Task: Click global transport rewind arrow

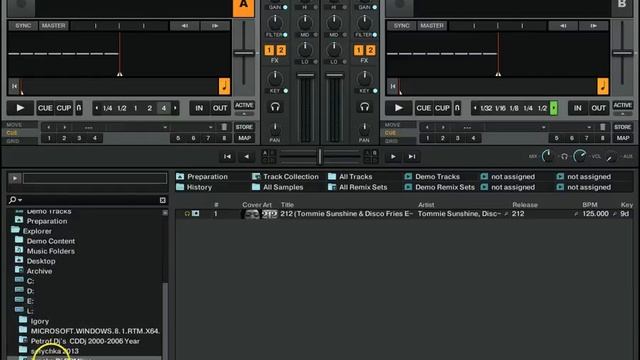Action: click(247, 156)
